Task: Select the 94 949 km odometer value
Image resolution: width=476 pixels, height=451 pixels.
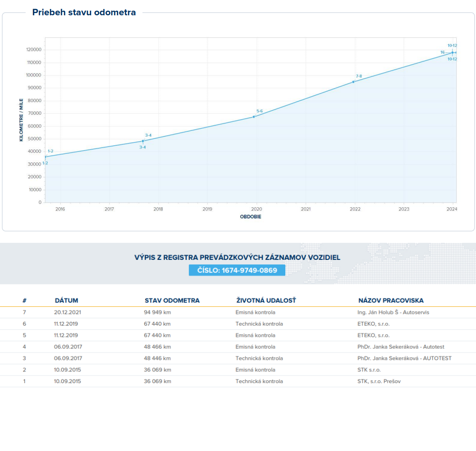Action: click(x=157, y=312)
